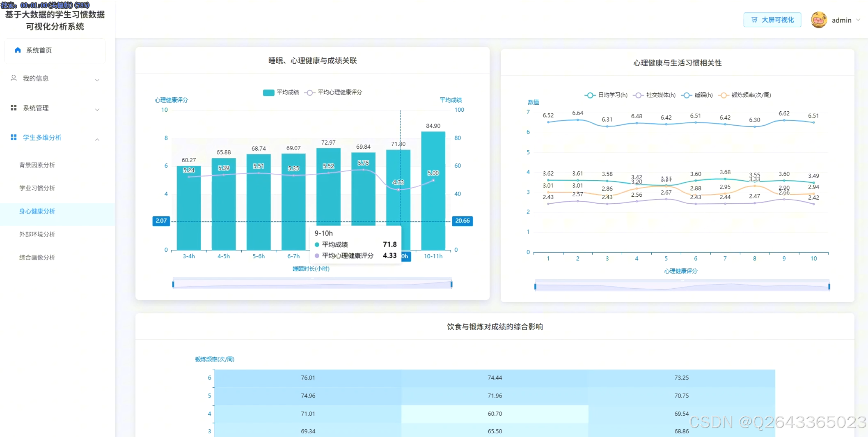Click left handle of 心理健康评分 zoom slider
This screenshot has width=868, height=437.
click(x=535, y=287)
